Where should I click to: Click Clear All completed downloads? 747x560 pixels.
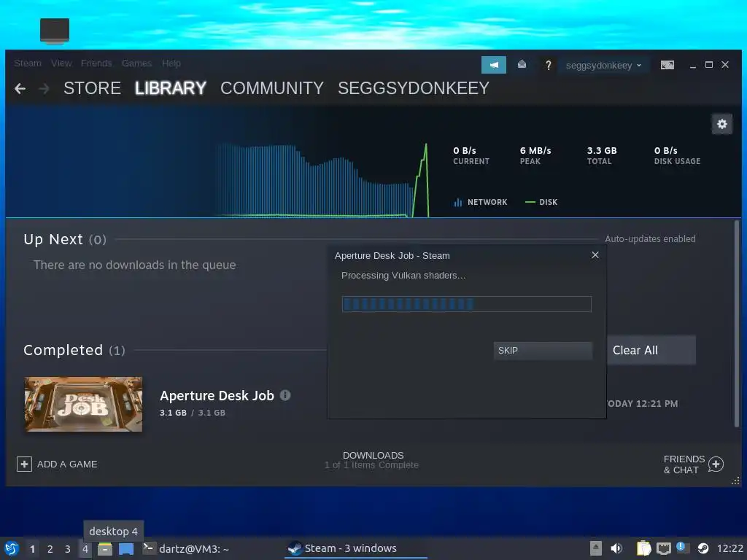651,350
